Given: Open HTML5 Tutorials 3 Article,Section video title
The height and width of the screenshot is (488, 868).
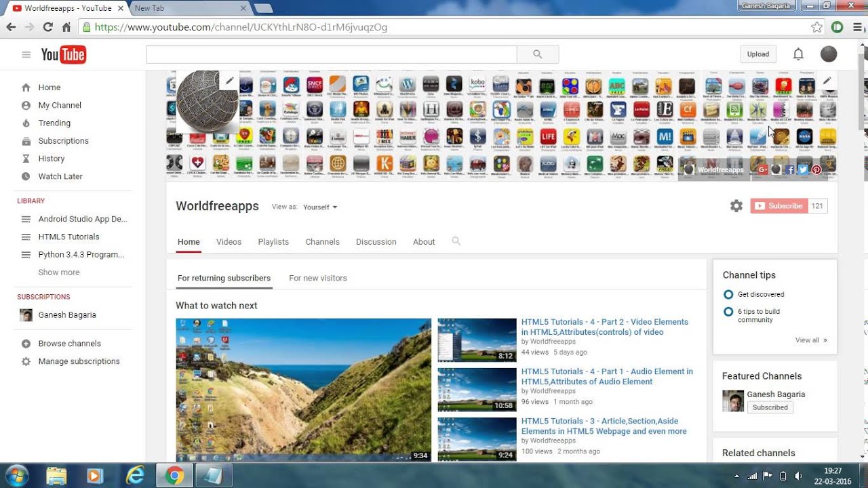Looking at the screenshot, I should (x=604, y=426).
